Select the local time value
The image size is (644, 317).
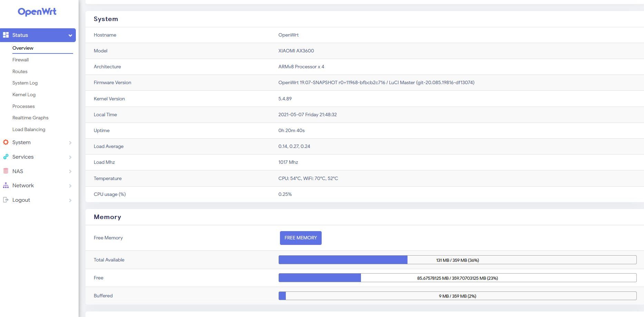(308, 115)
